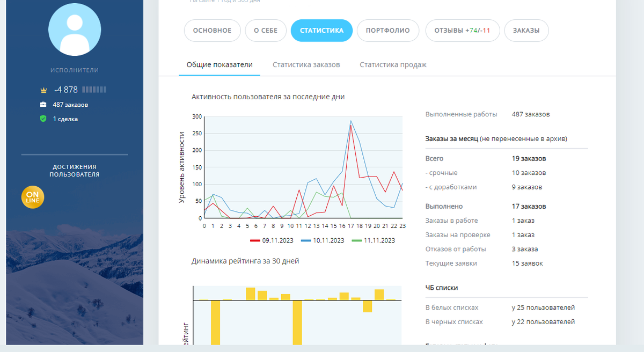The image size is (644, 352).
Task: Click the у 22 пользователей black list value
Action: pos(543,322)
